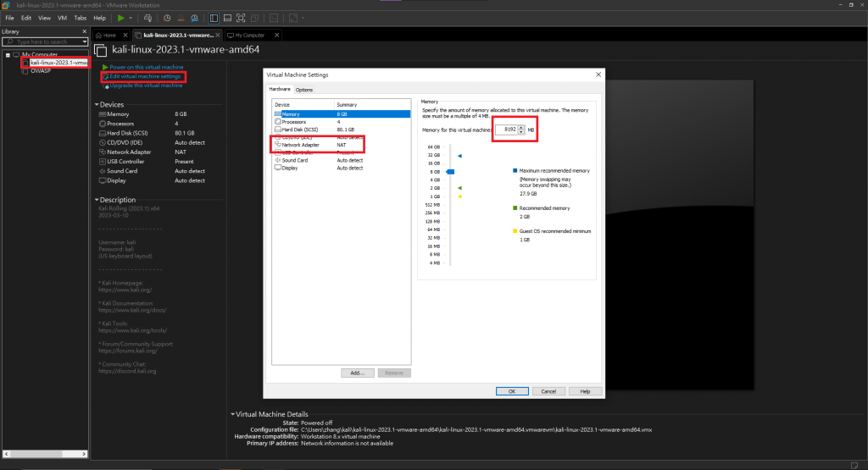Screen dimensions: 868x470
Task: Select Hard Disk (SCSI) row in dialog list
Action: 342,130
